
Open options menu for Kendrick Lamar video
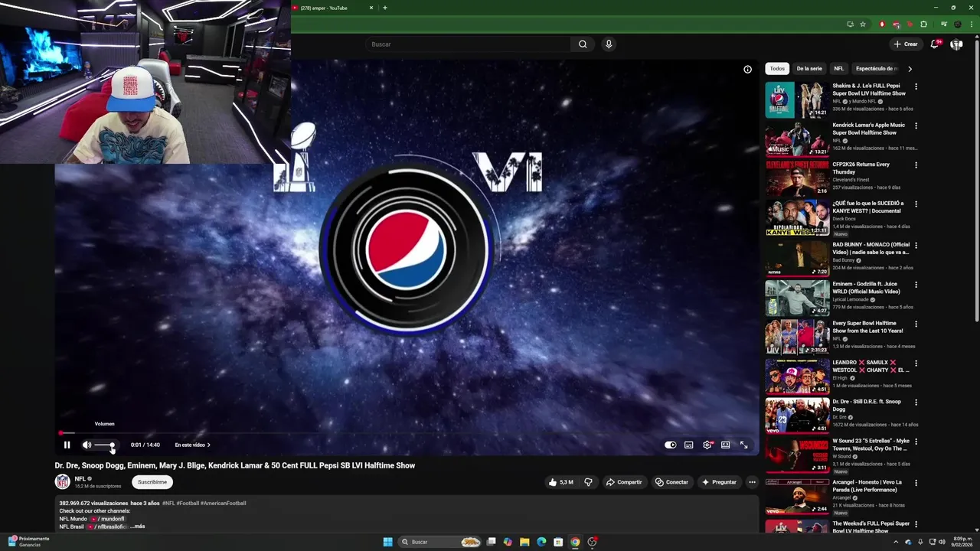point(916,126)
